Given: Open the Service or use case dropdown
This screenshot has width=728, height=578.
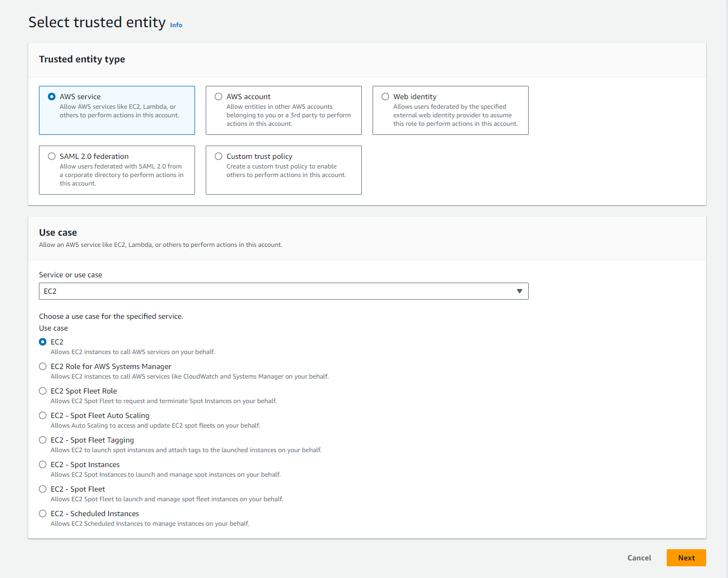Looking at the screenshot, I should [284, 291].
